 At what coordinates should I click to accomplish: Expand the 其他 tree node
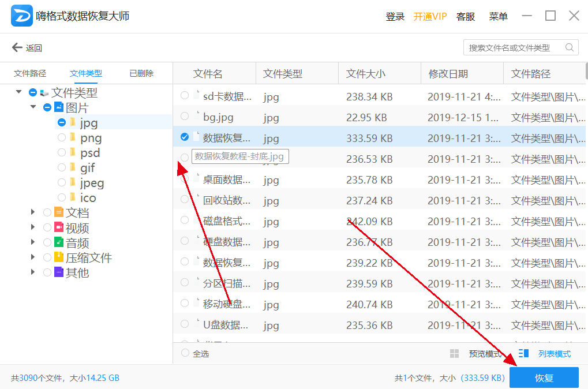[33, 272]
